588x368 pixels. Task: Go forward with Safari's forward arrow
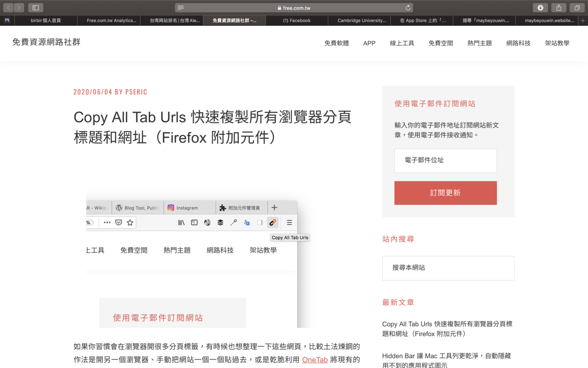19,8
